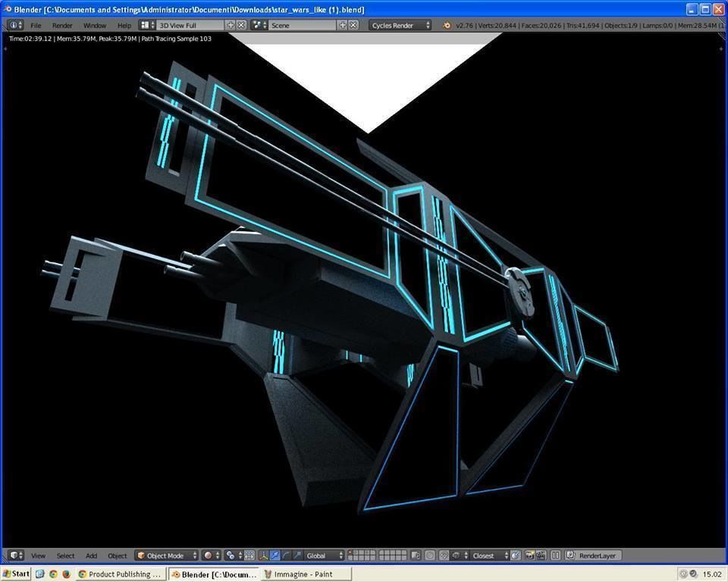Open the Cycles Render engine dropdown
Viewport: 728px width, 582px height.
coord(400,25)
